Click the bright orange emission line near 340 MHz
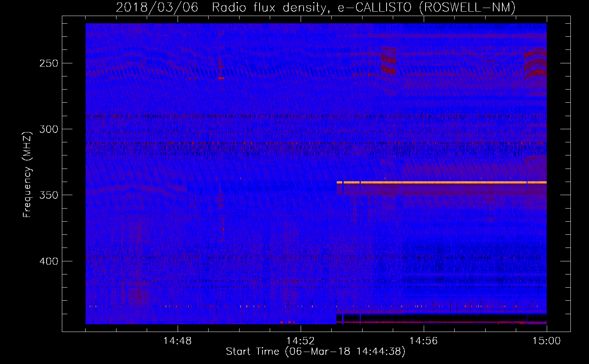The image size is (589, 364). [x=442, y=182]
